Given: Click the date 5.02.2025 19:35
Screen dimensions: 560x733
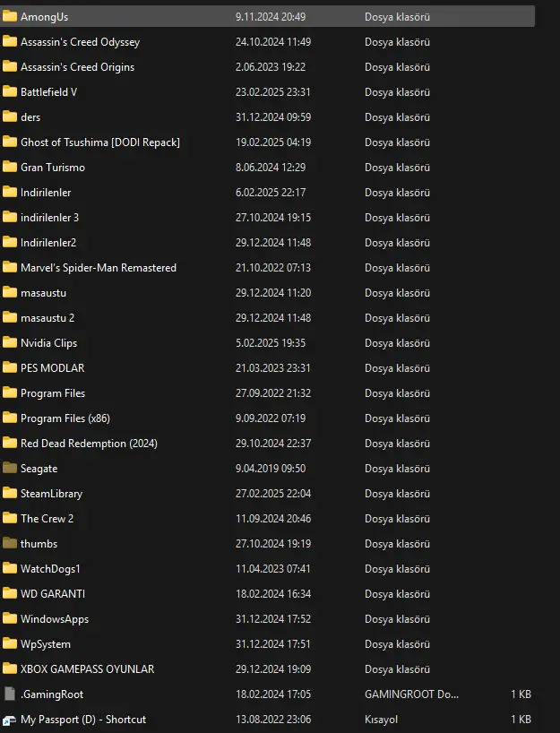Looking at the screenshot, I should pos(271,342).
